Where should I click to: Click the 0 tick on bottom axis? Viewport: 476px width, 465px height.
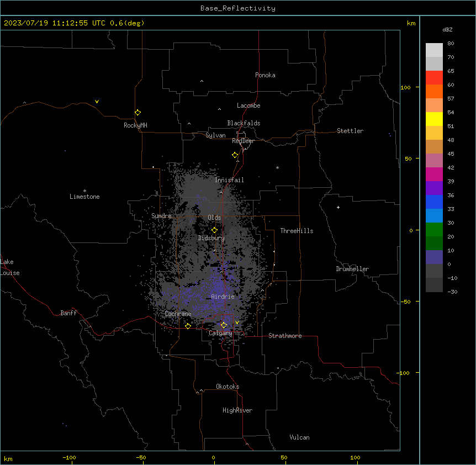213,457
